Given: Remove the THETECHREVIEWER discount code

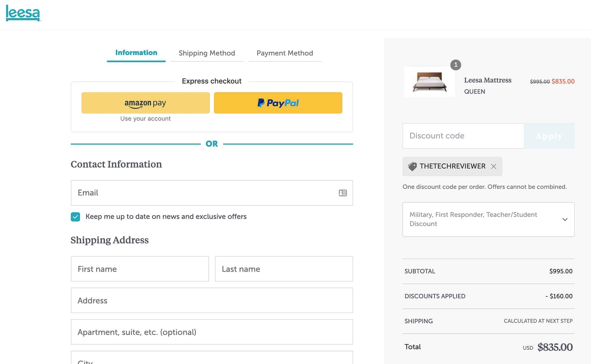Looking at the screenshot, I should pyautogui.click(x=493, y=167).
